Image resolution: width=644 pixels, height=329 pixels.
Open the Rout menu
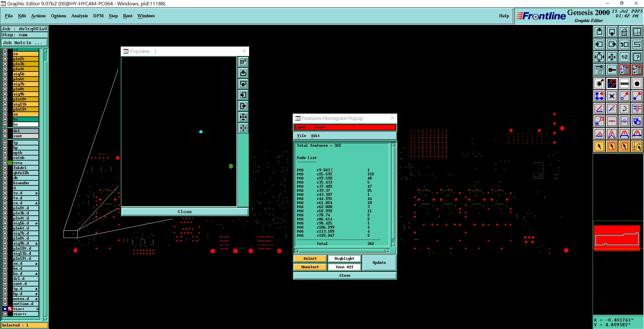pyautogui.click(x=128, y=16)
